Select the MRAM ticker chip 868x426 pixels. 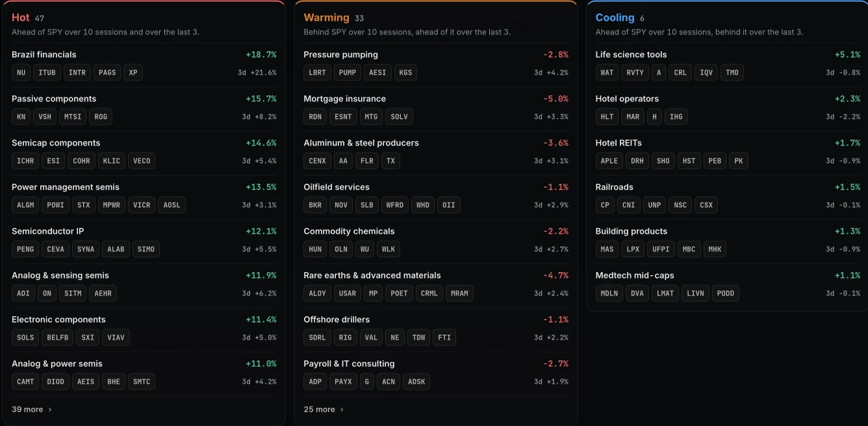coord(459,294)
